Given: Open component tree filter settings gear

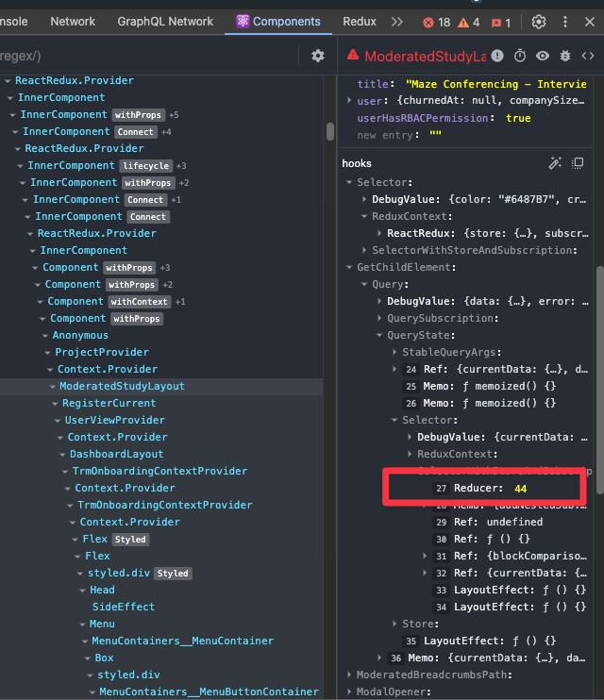Looking at the screenshot, I should click(318, 56).
